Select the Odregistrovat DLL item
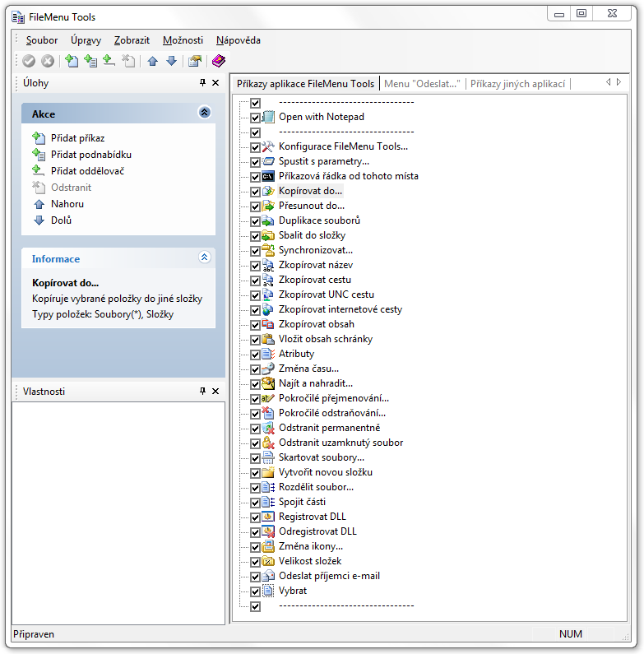The image size is (644, 654). point(317,531)
